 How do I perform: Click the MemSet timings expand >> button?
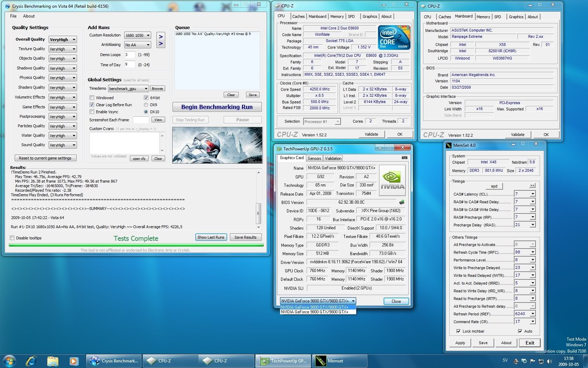pyautogui.click(x=532, y=186)
